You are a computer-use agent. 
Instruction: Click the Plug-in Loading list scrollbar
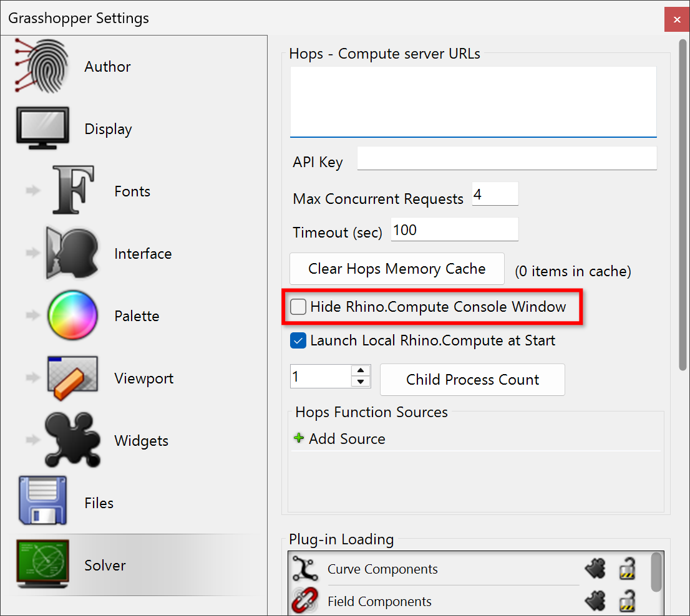[656, 572]
